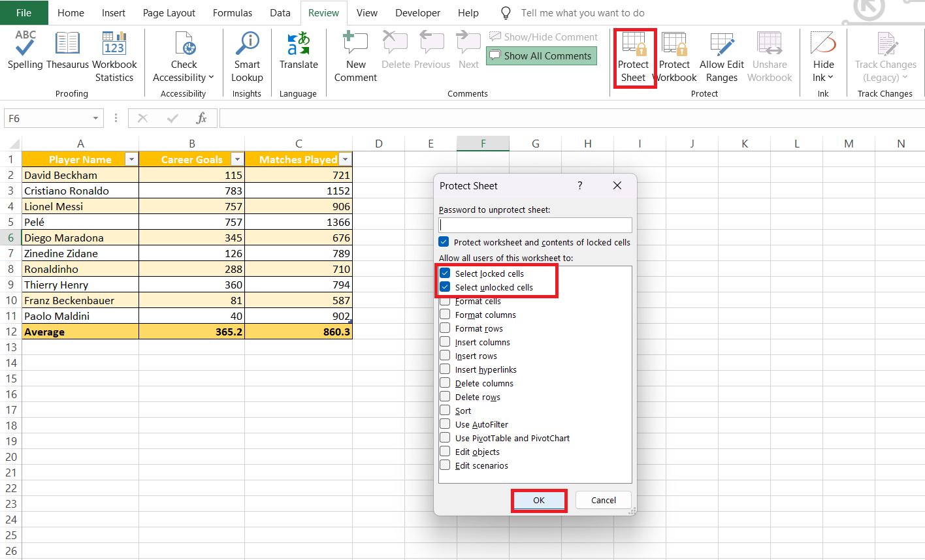This screenshot has width=925, height=560.
Task: Toggle Select unlocked cells checkbox
Action: click(x=445, y=287)
